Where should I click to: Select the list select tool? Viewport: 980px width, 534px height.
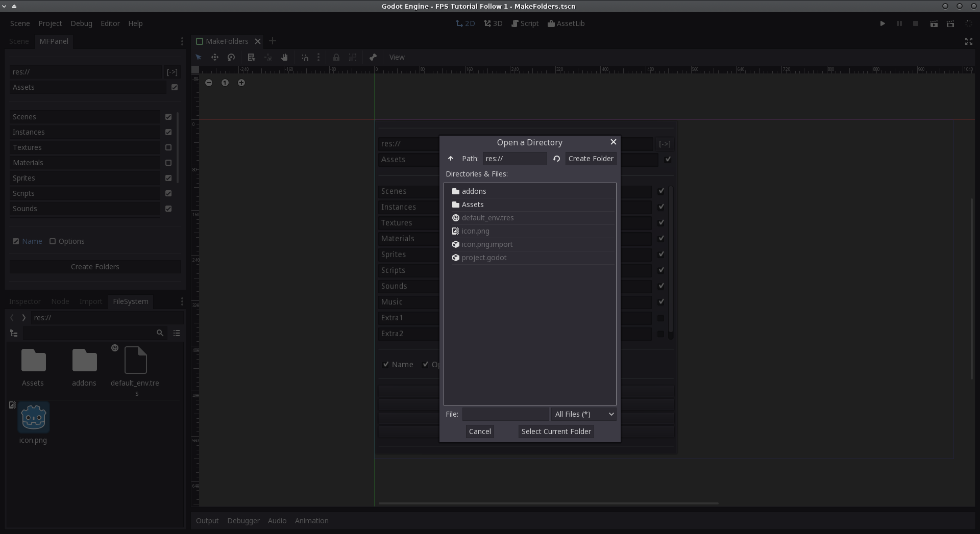pyautogui.click(x=251, y=57)
